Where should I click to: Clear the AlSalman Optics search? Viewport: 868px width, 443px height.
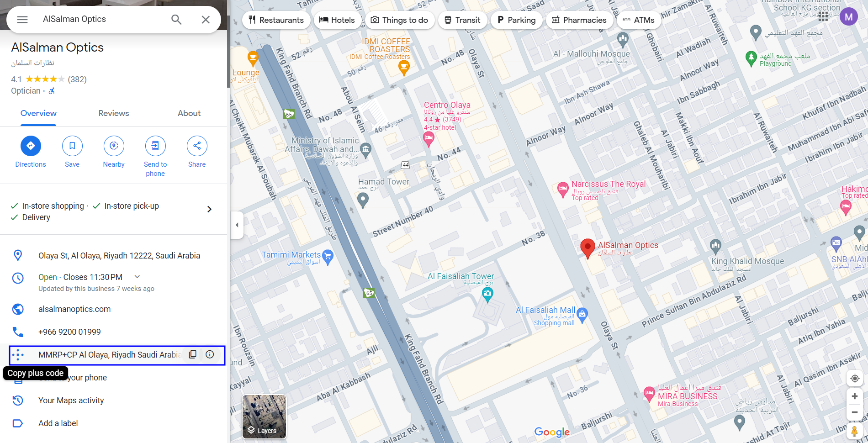coord(206,20)
